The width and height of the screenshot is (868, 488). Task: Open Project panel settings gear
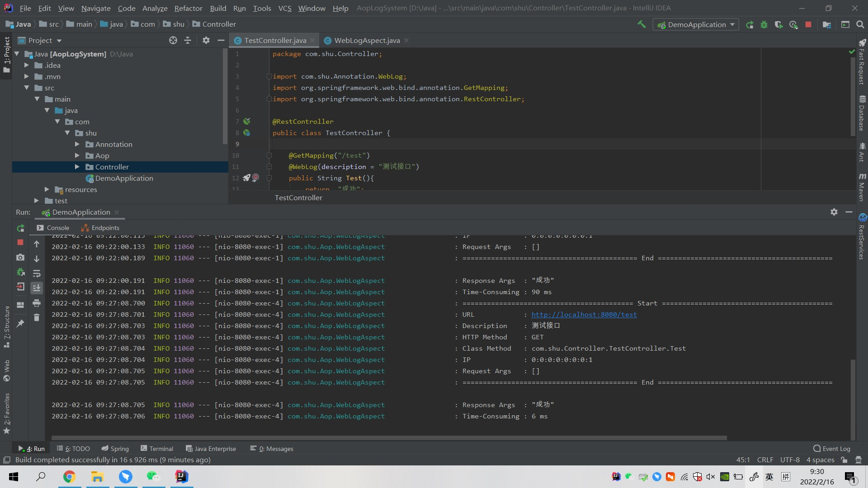pyautogui.click(x=206, y=40)
